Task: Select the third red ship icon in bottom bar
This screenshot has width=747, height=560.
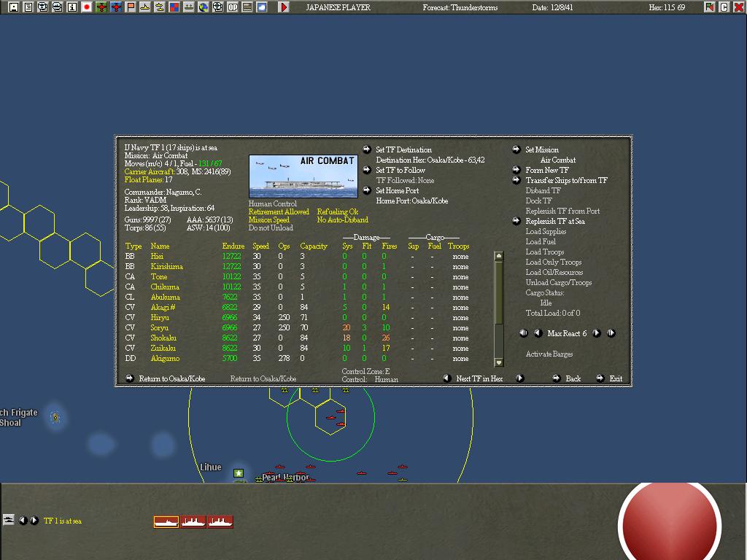Action: (220, 522)
